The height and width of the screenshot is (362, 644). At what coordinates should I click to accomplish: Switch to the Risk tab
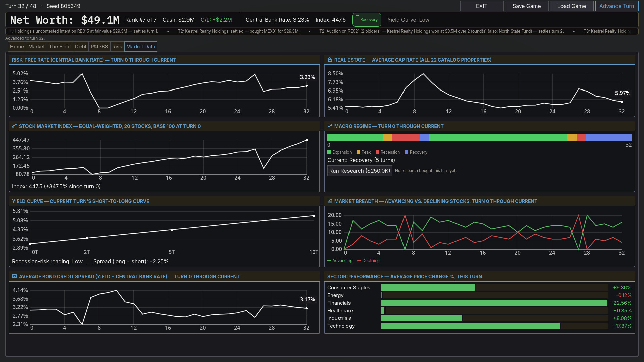(x=117, y=46)
